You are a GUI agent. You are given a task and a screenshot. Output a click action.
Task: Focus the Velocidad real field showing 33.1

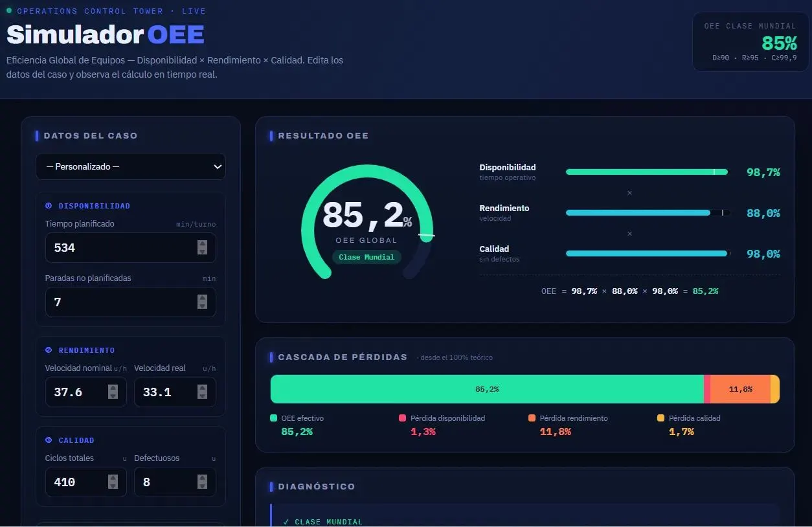click(175, 392)
